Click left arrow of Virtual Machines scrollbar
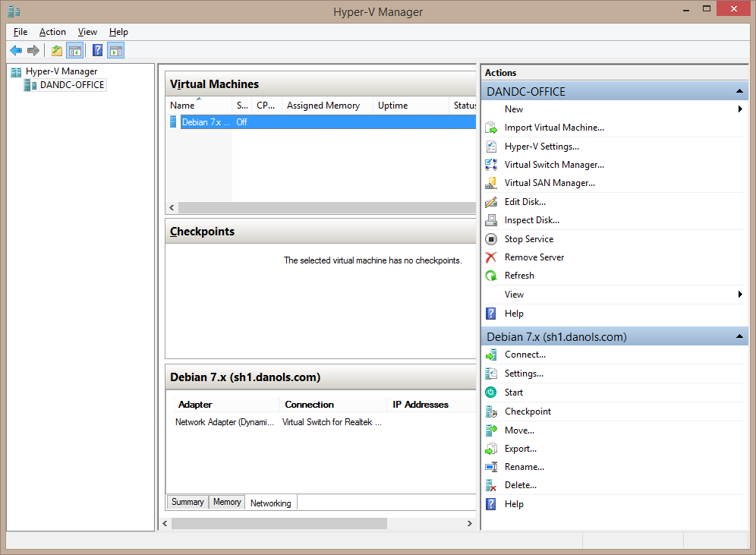This screenshot has width=756, height=555. pyautogui.click(x=172, y=207)
